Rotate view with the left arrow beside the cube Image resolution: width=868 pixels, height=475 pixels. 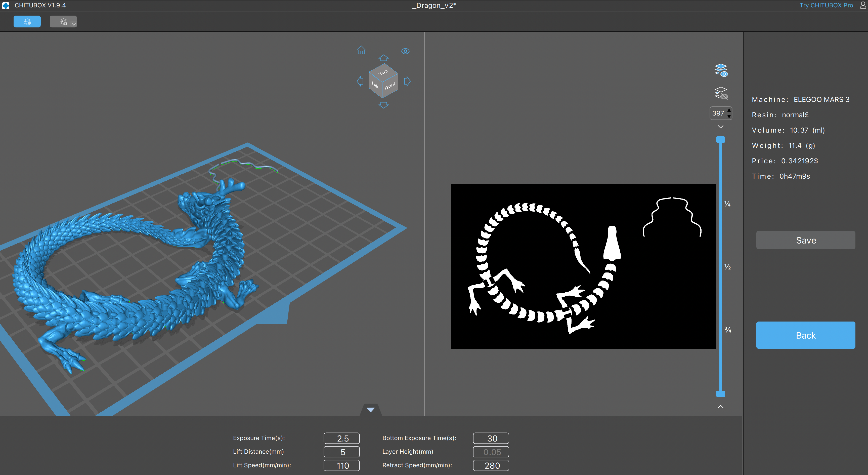360,81
